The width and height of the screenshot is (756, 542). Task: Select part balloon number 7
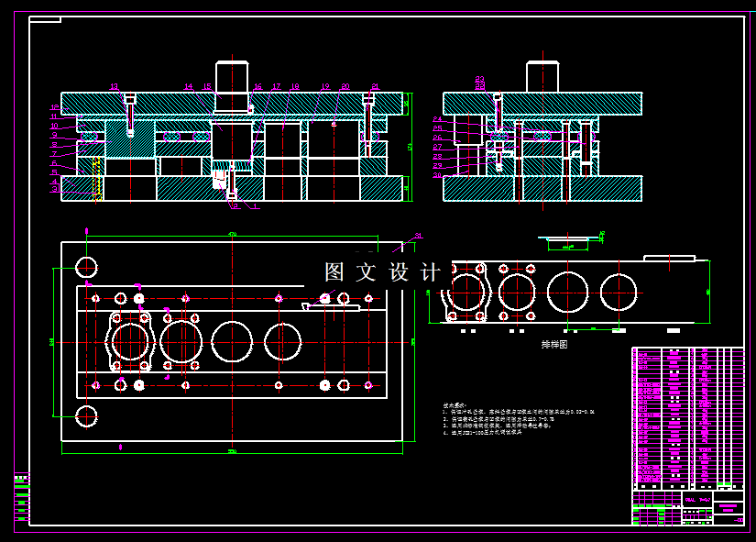tap(54, 154)
